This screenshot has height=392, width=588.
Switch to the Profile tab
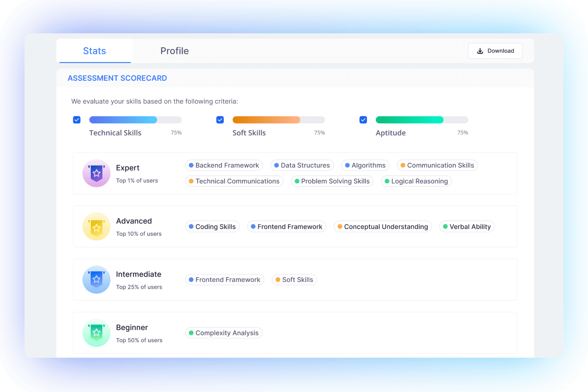pyautogui.click(x=174, y=51)
